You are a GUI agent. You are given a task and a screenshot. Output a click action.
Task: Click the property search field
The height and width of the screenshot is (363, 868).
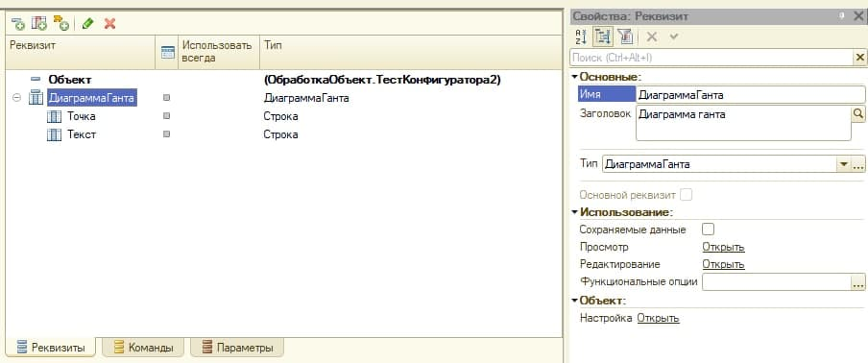tap(711, 58)
